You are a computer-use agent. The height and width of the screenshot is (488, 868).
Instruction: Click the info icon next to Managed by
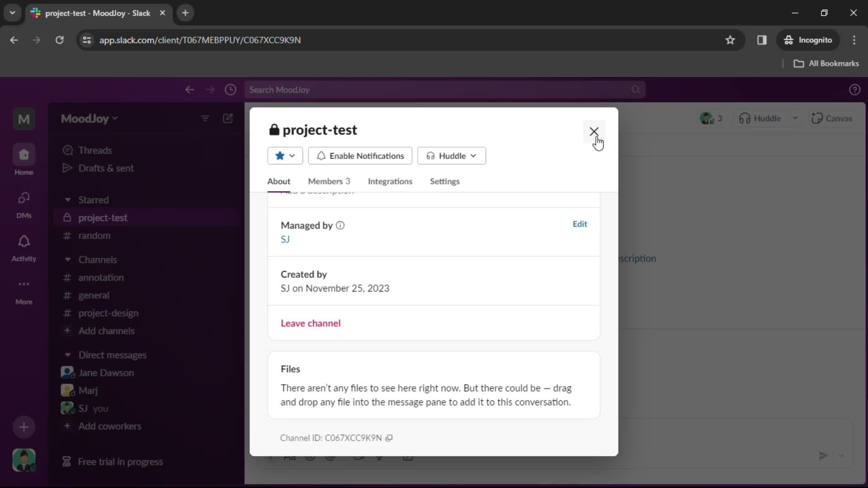click(340, 225)
